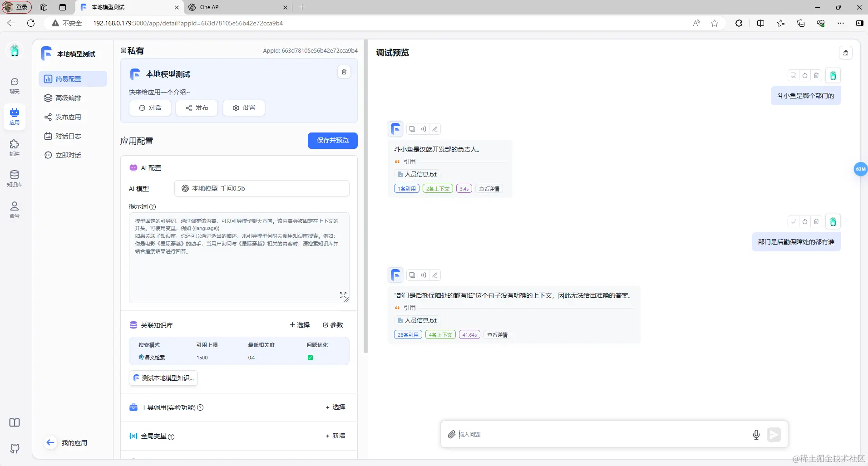Click the browser favorites star icon
Image resolution: width=868 pixels, height=466 pixels.
(x=715, y=23)
